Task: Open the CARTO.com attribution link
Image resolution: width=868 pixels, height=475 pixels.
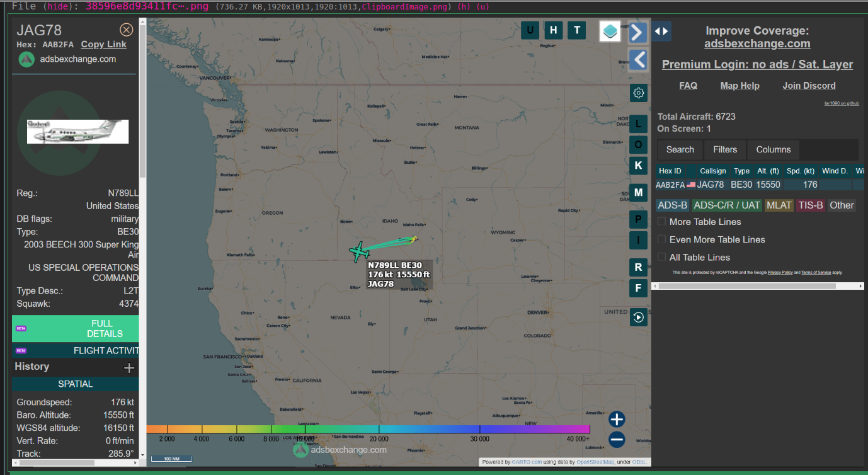Action: [527, 462]
